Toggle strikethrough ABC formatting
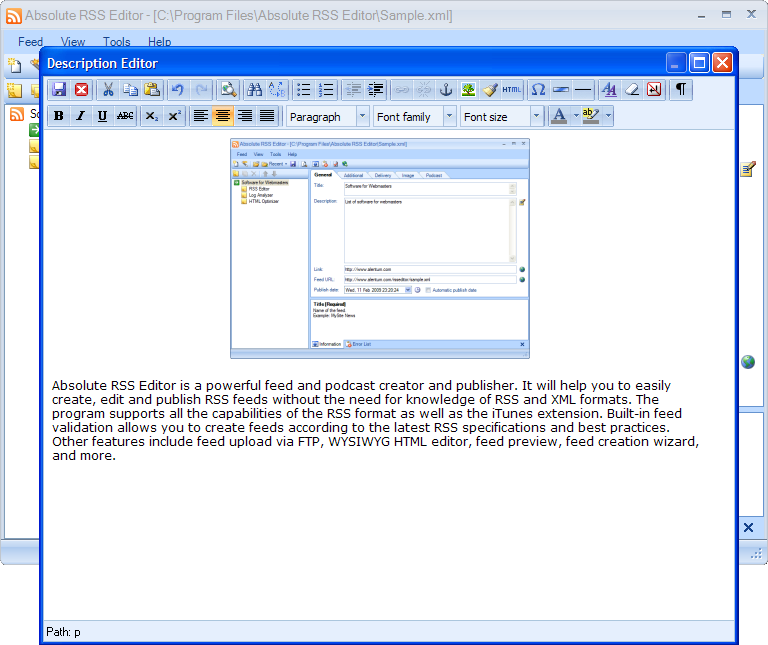The image size is (768, 645). [125, 116]
